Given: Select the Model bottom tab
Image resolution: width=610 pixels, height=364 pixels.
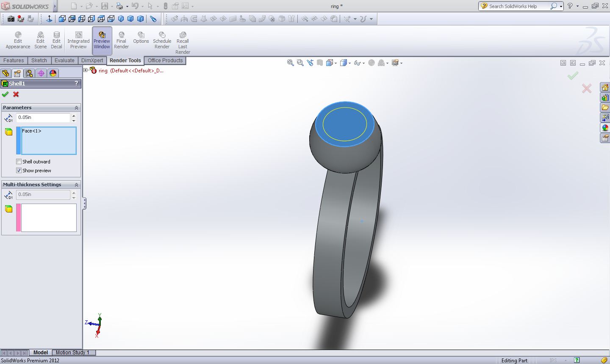Looking at the screenshot, I should [x=41, y=352].
